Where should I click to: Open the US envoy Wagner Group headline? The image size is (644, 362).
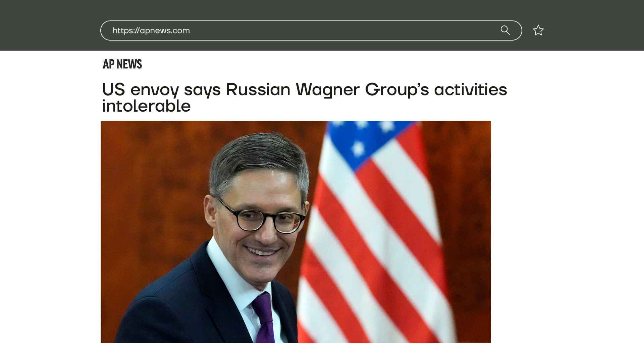pyautogui.click(x=305, y=98)
